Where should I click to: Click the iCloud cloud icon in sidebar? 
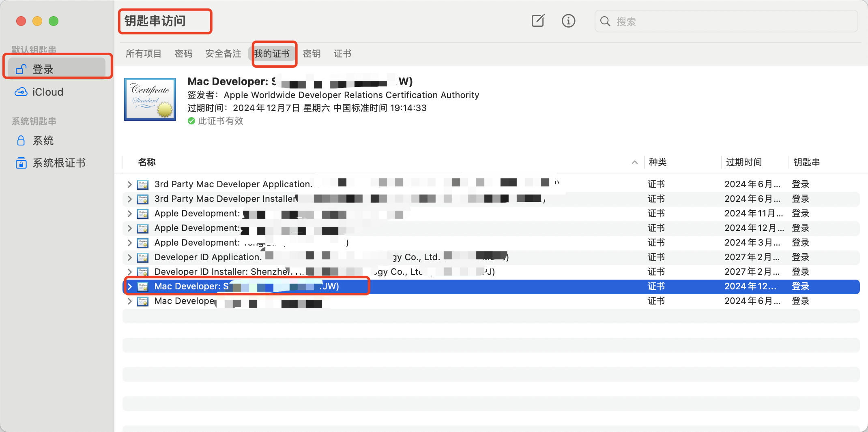click(x=21, y=92)
